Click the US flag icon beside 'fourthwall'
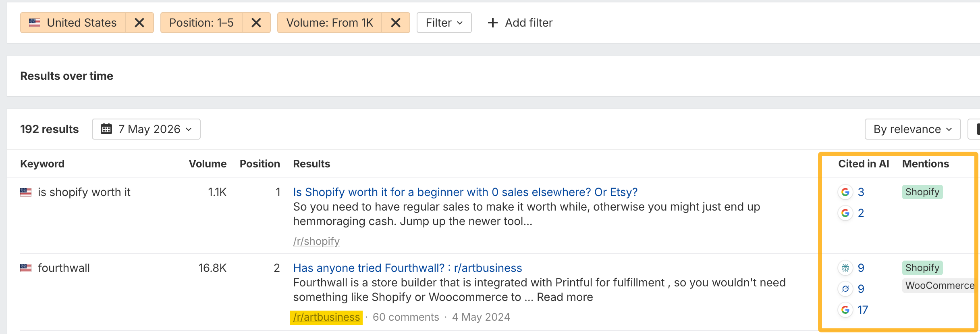The width and height of the screenshot is (980, 334). (26, 268)
